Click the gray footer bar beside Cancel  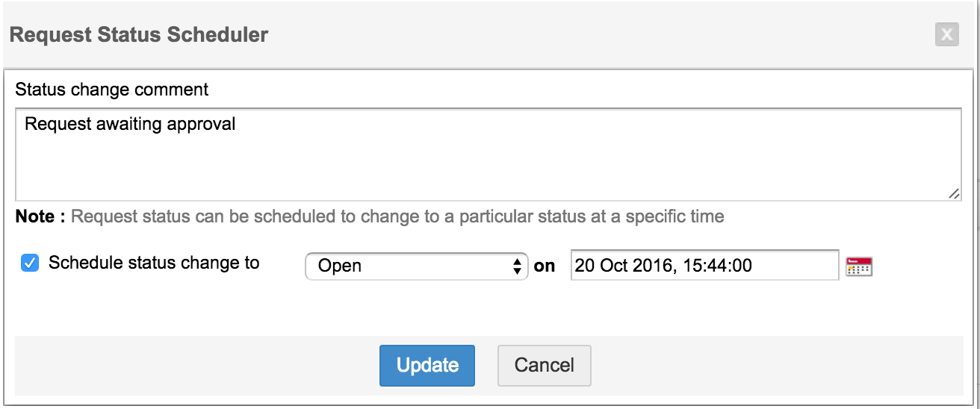(x=747, y=365)
